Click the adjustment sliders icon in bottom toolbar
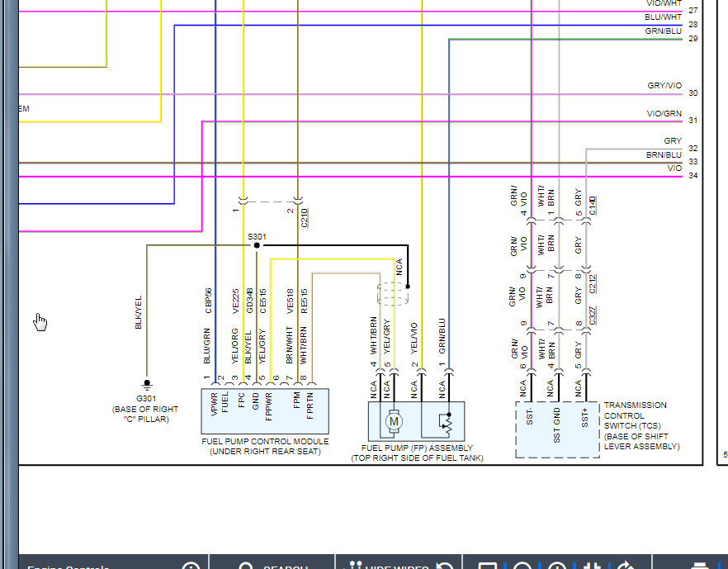 (591, 566)
